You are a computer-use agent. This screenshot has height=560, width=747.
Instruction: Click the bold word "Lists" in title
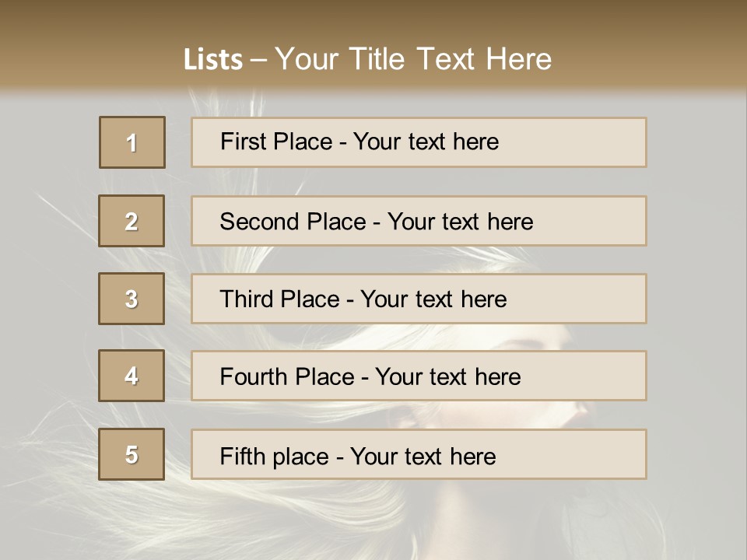click(x=213, y=60)
